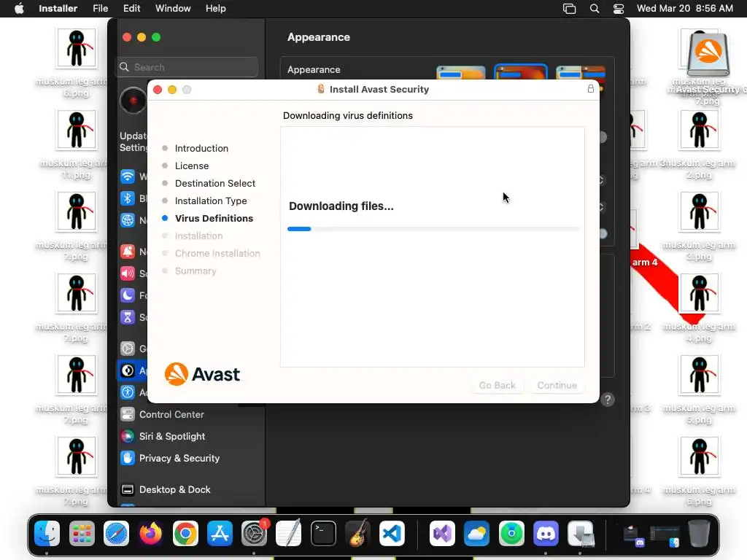Open Desktop & Dock in the System Settings sidebar

point(189,489)
